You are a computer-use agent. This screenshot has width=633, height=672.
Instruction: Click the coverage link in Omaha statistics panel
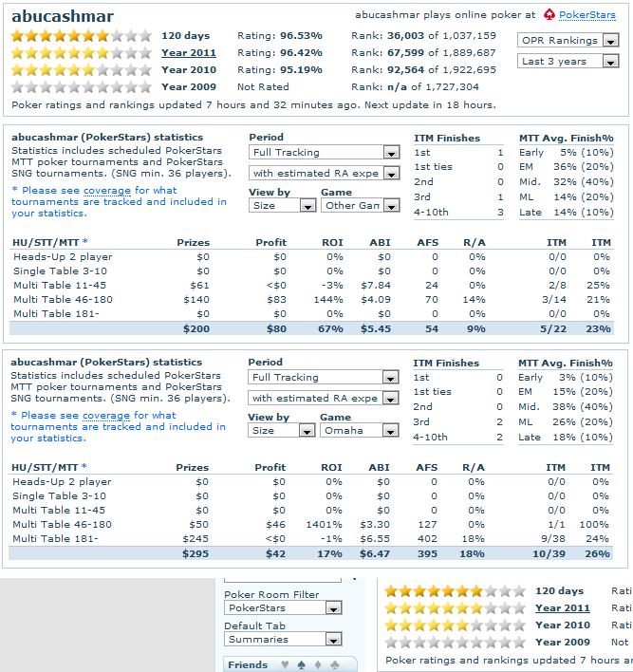tap(106, 416)
